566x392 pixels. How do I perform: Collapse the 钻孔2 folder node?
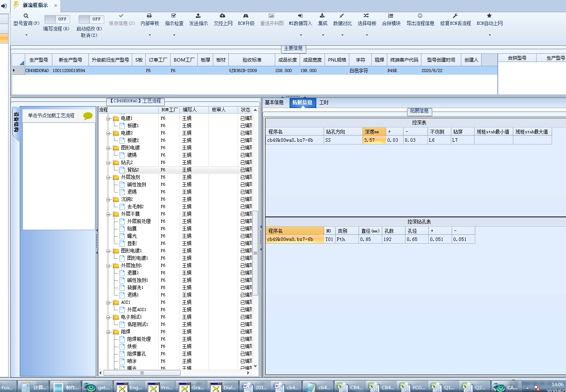pos(109,163)
